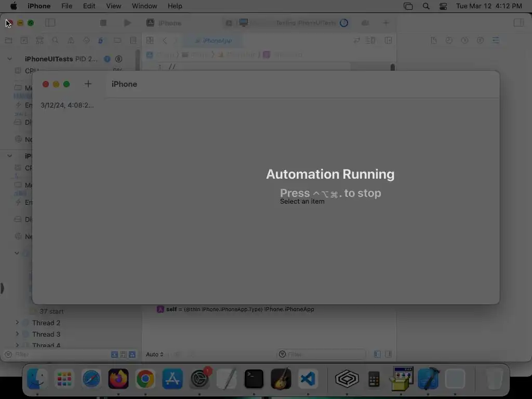Expand Thread 4
The image size is (532, 399).
pyautogui.click(x=17, y=345)
